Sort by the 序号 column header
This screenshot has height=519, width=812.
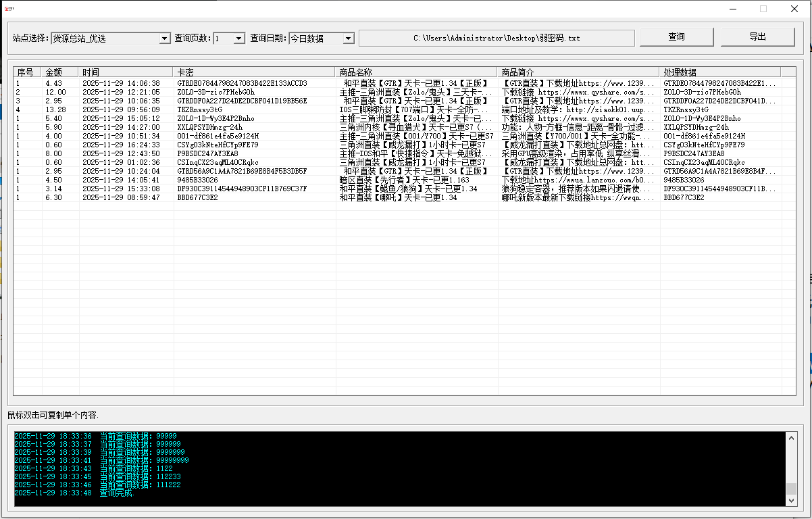click(x=27, y=72)
